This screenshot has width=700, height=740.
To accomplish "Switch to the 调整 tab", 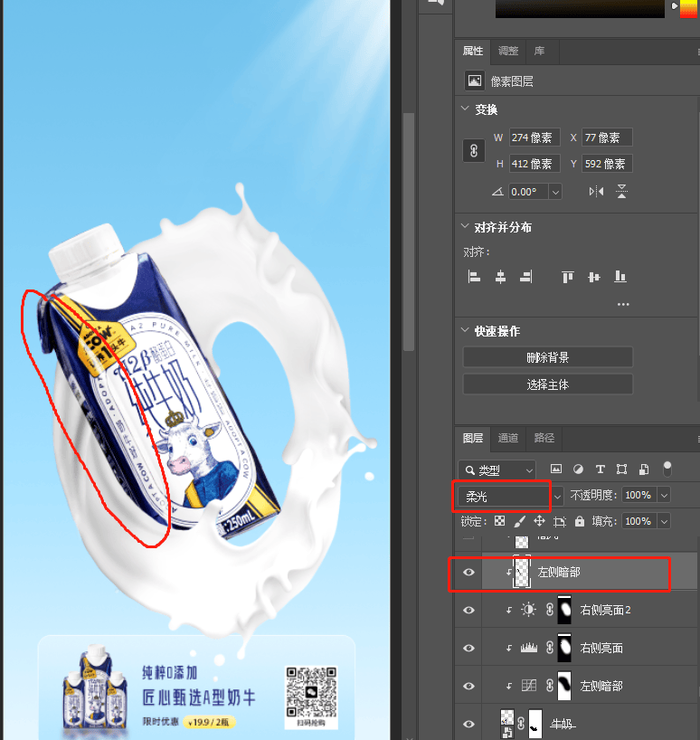I will click(x=508, y=51).
